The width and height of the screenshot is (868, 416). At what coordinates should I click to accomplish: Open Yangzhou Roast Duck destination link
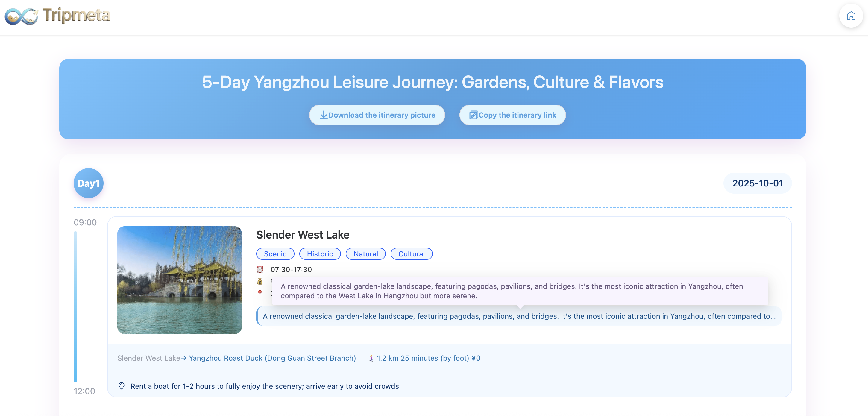[x=272, y=359]
